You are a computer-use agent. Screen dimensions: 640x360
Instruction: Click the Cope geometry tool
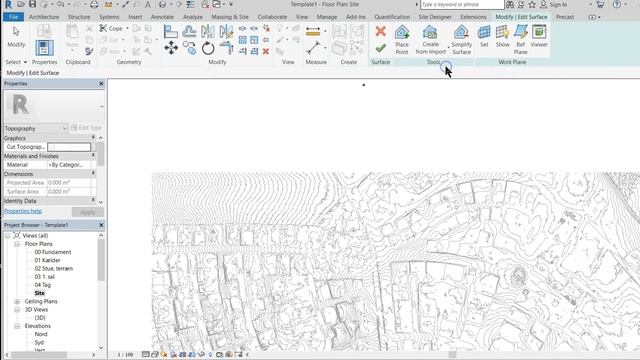click(x=111, y=28)
